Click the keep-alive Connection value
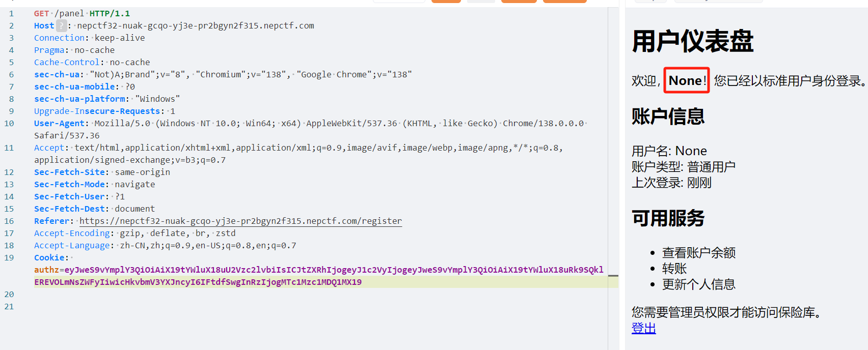The width and height of the screenshot is (868, 350). point(120,38)
